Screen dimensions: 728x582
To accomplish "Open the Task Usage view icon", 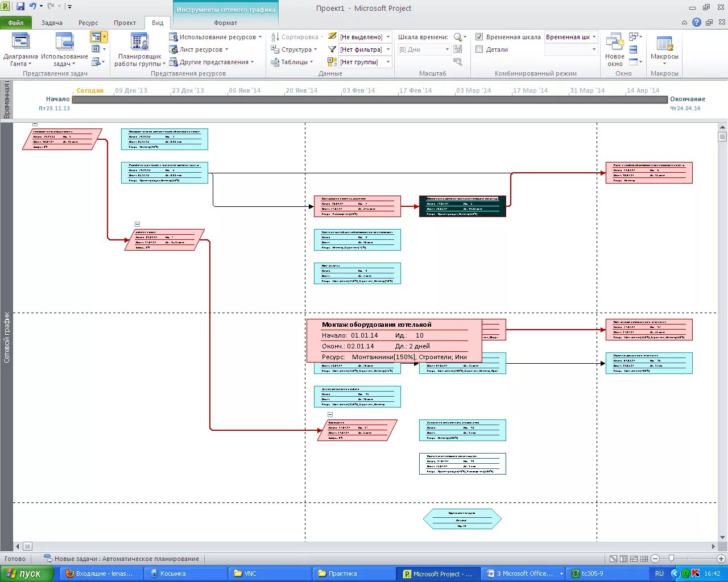I will (x=64, y=49).
